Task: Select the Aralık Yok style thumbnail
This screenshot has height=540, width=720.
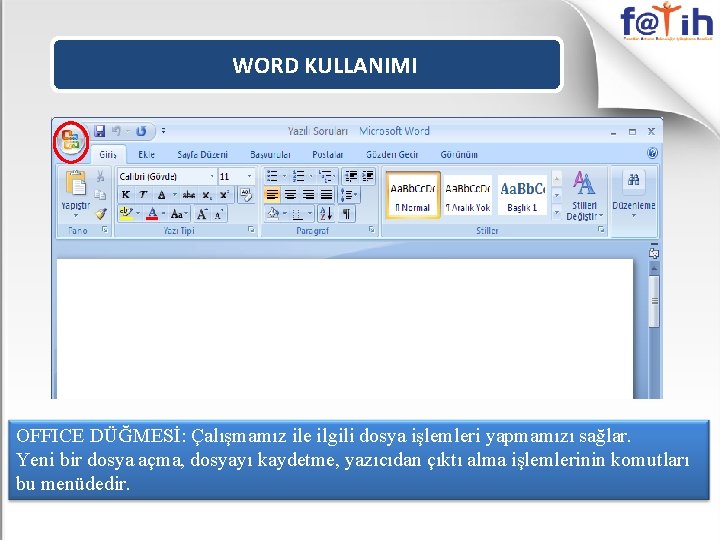Action: point(468,195)
